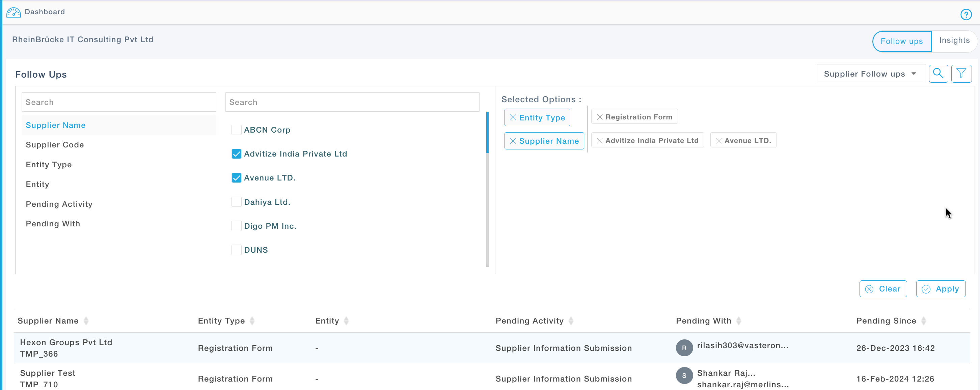980x390 pixels.
Task: Remove the Avenue LTD. selected chip
Action: (718, 141)
